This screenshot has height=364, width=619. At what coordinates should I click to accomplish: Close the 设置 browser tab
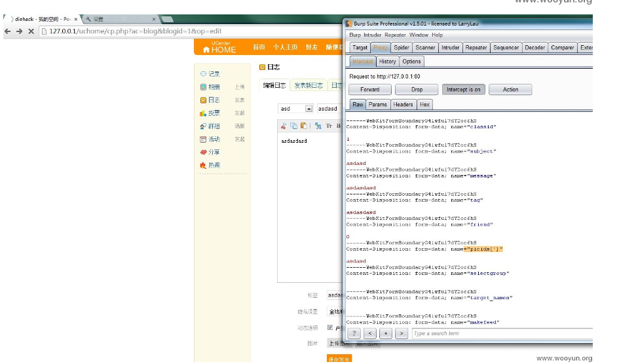click(x=154, y=20)
